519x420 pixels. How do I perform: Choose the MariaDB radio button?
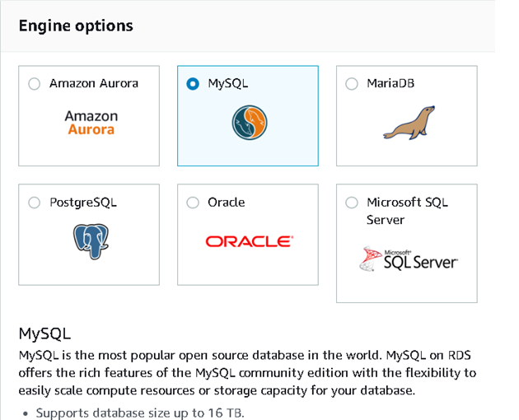point(352,83)
